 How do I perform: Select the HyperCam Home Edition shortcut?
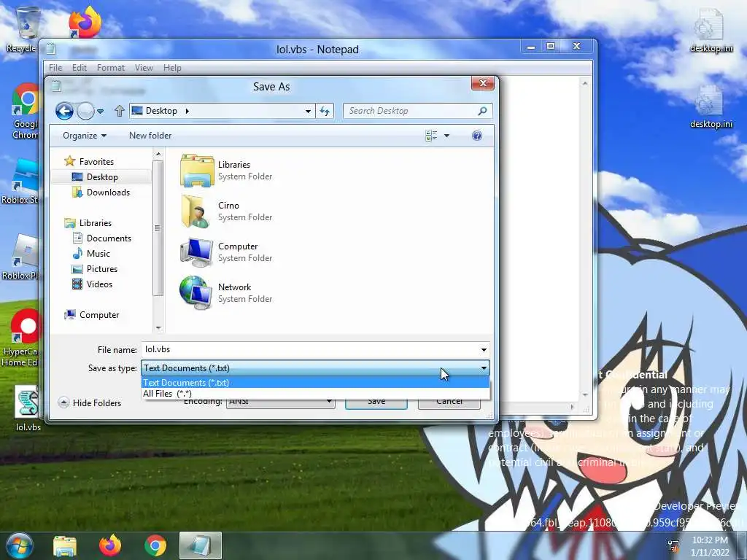(x=21, y=338)
